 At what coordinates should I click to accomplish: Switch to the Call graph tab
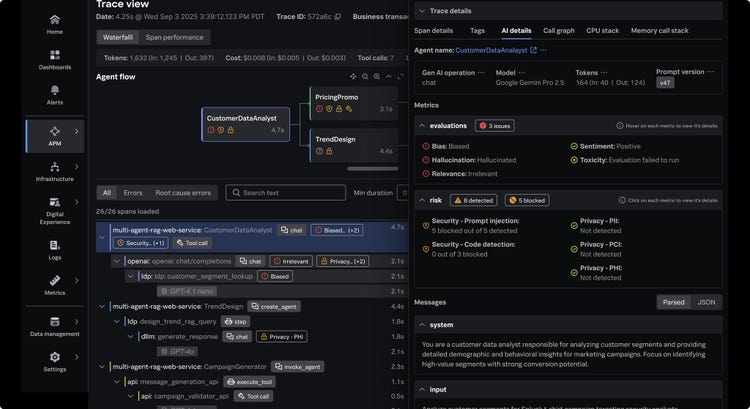[559, 31]
